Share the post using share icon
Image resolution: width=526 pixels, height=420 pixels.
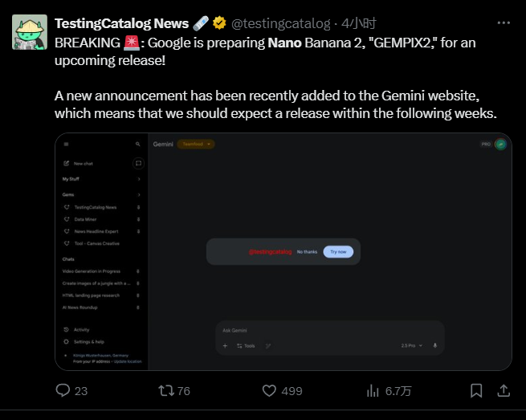click(504, 390)
